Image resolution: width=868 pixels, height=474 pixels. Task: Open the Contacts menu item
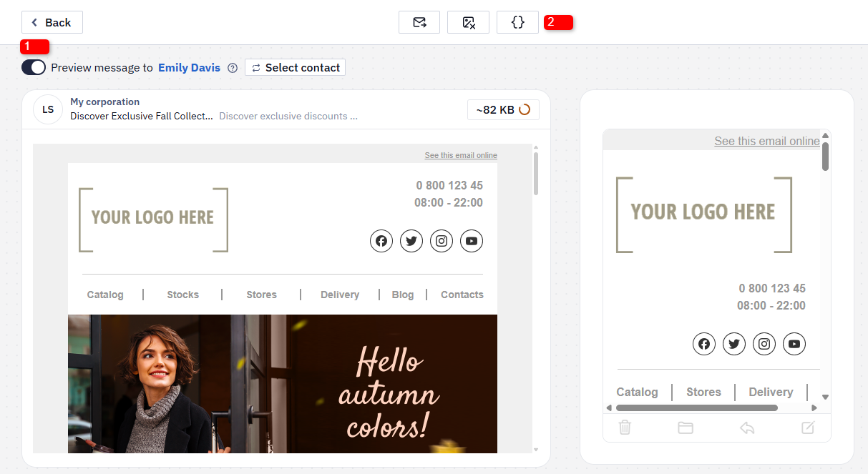(x=462, y=295)
